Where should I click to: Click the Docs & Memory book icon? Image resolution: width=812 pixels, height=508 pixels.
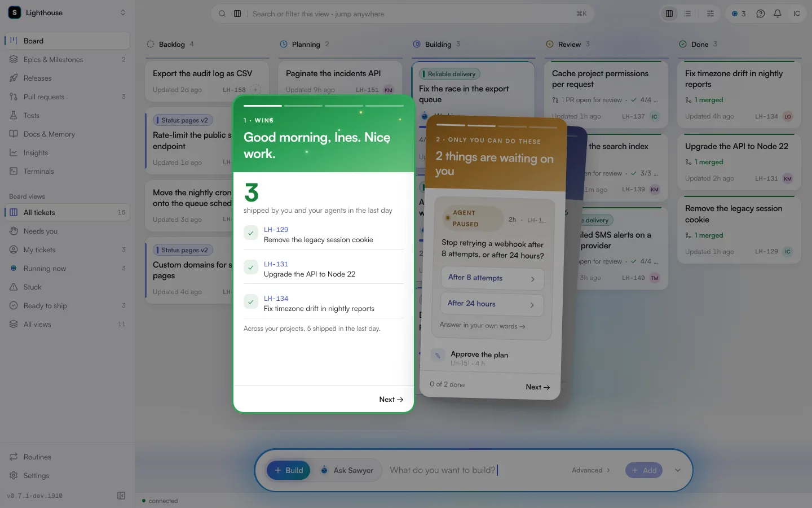(x=14, y=134)
